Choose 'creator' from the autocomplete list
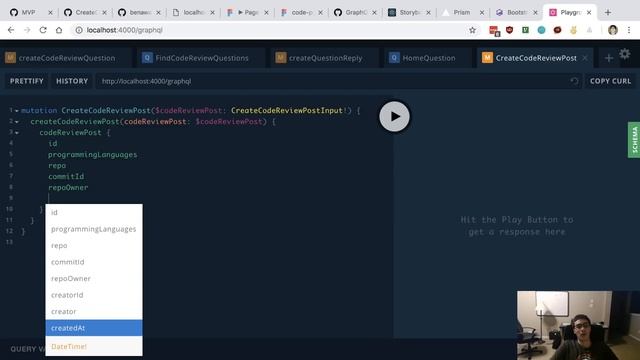 94,311
